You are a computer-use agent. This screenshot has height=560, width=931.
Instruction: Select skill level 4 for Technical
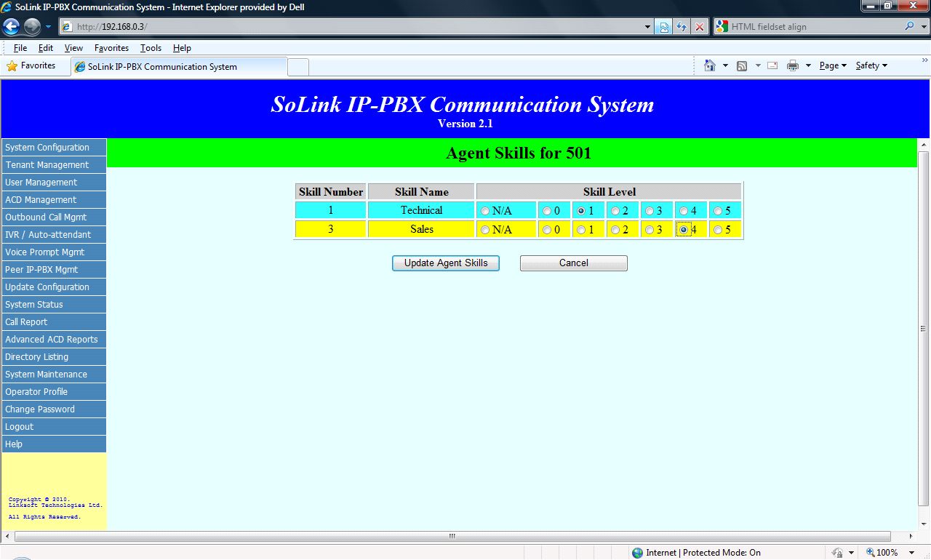(684, 211)
